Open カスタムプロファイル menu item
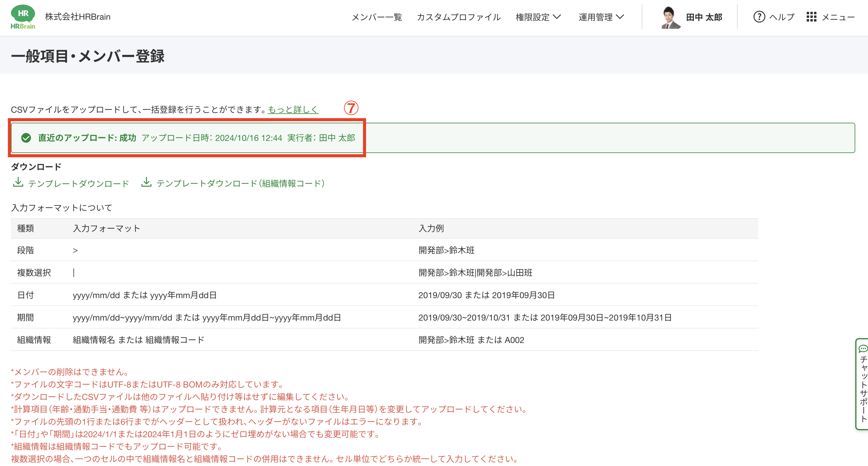The image size is (868, 466). 459,17
